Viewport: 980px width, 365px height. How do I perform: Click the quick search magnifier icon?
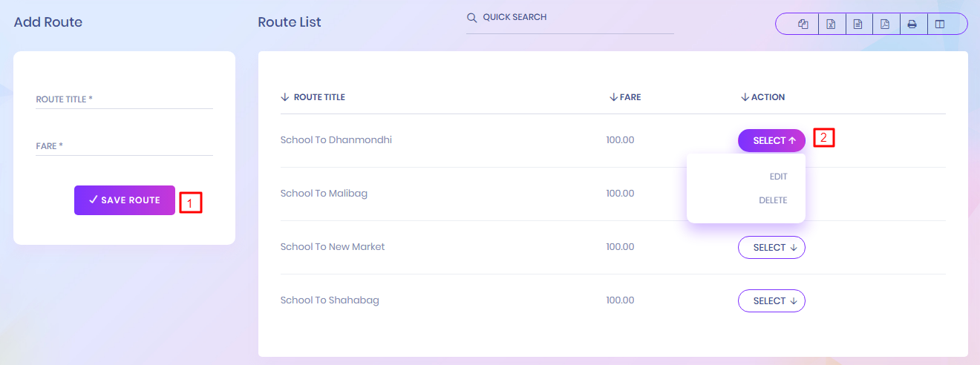tap(471, 18)
